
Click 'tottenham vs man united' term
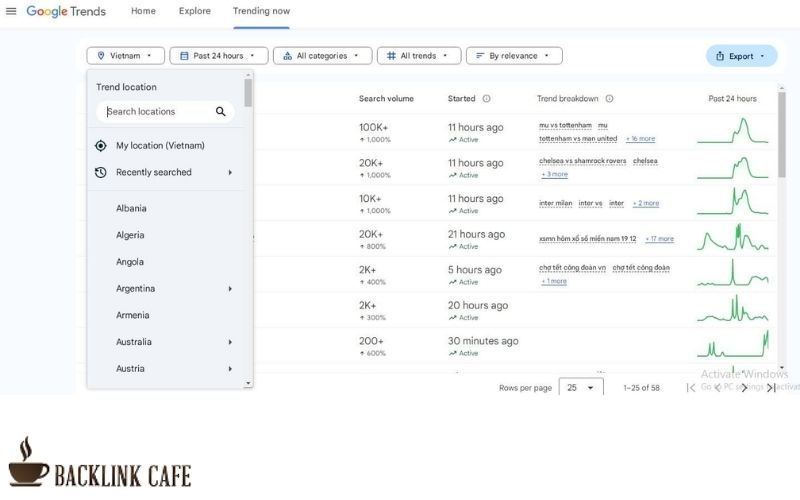[x=578, y=138]
